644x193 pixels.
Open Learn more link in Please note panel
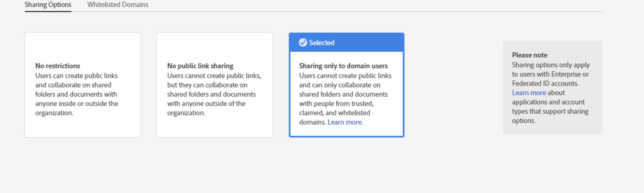coord(529,93)
